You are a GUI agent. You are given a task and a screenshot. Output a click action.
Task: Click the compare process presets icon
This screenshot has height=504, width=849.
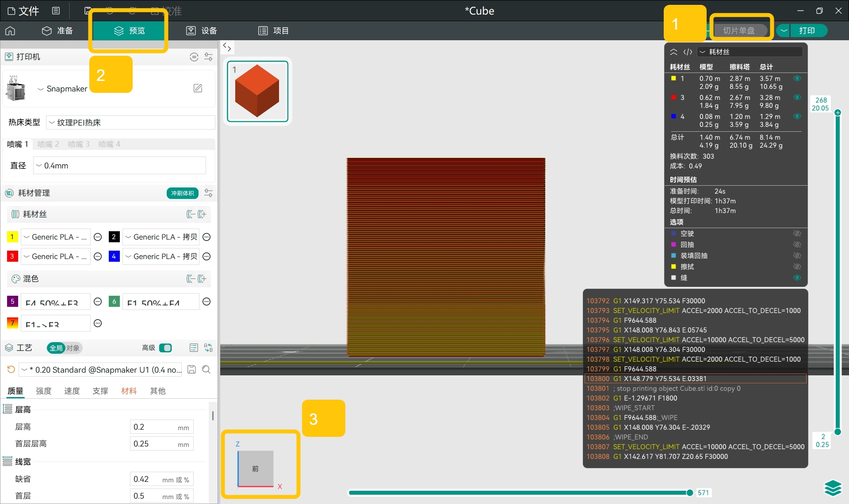tap(208, 348)
